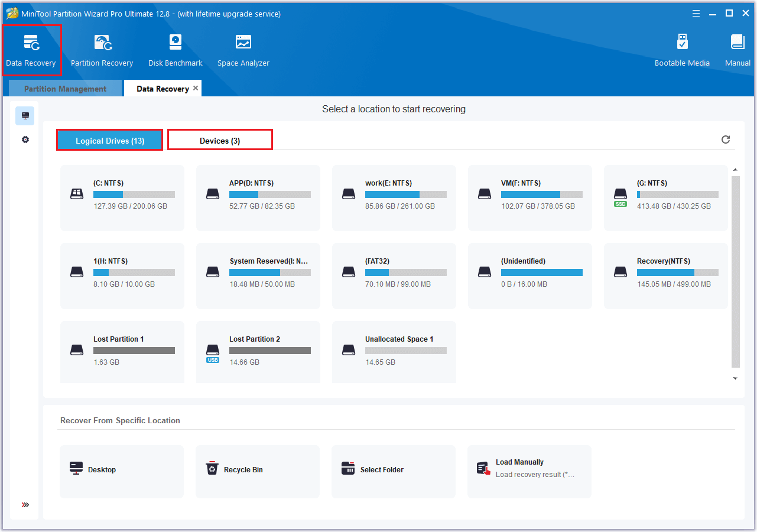Choose Select Folder to recover from
Image resolution: width=757 pixels, height=532 pixels.
pos(394,471)
